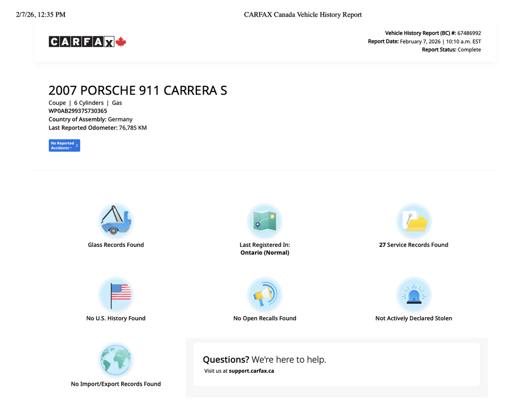Click the tow truck glass records icon
Screen dimensions: 532x407
[116, 221]
